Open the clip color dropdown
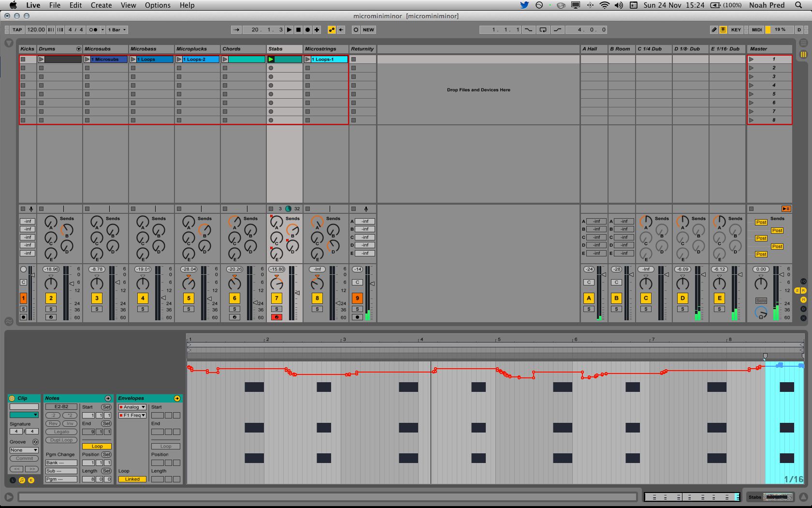 pyautogui.click(x=24, y=415)
